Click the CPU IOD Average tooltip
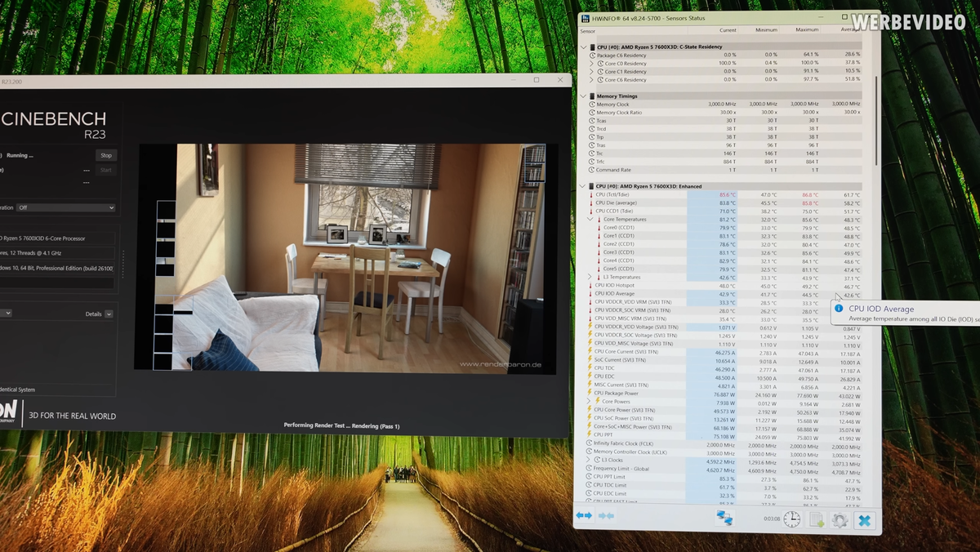This screenshot has height=552, width=980. click(905, 314)
